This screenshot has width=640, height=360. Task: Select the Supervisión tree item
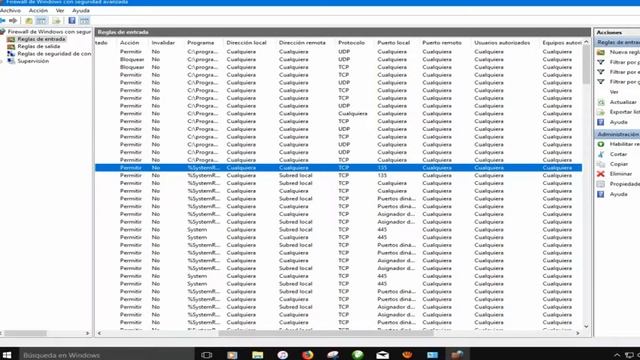33,61
